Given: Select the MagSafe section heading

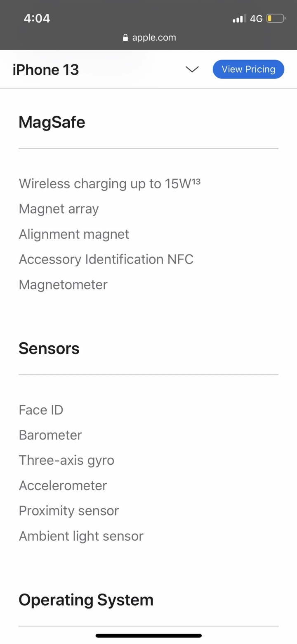Looking at the screenshot, I should tap(52, 122).
